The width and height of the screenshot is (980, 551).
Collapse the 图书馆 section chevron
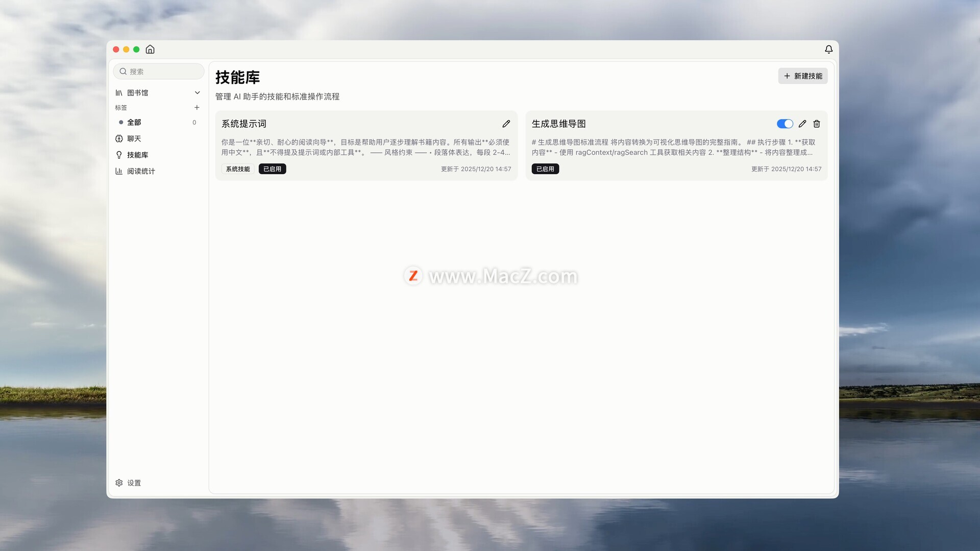(x=198, y=93)
